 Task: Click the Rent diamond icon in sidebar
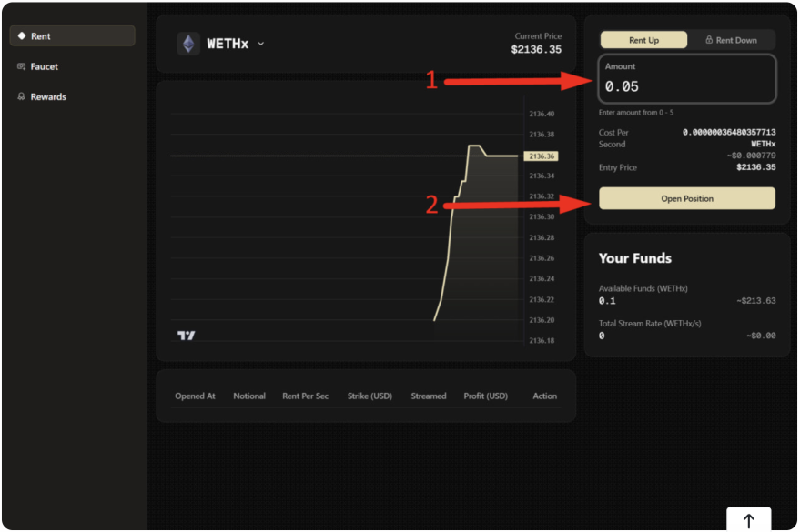tap(22, 36)
